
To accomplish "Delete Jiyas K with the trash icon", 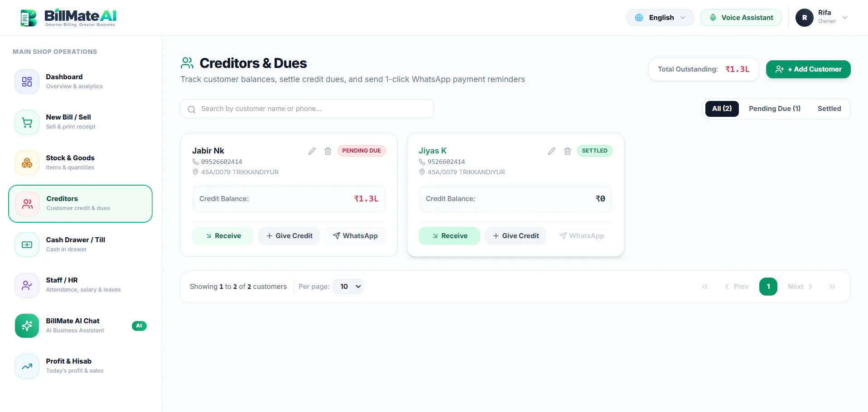I will pyautogui.click(x=568, y=151).
